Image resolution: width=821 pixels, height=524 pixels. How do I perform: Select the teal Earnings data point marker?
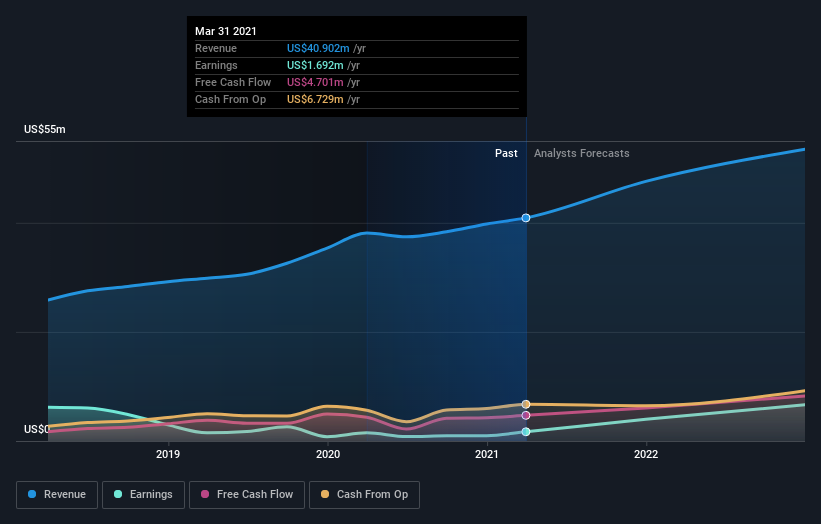[x=526, y=431]
